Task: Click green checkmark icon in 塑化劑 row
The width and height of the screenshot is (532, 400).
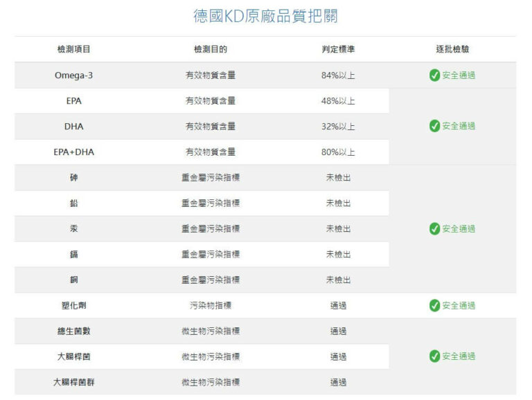Action: 434,306
